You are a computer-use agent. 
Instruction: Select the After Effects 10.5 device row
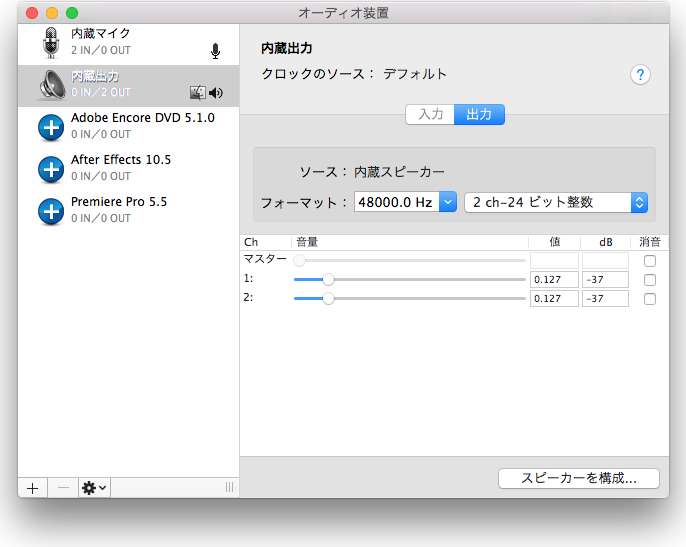coord(129,169)
